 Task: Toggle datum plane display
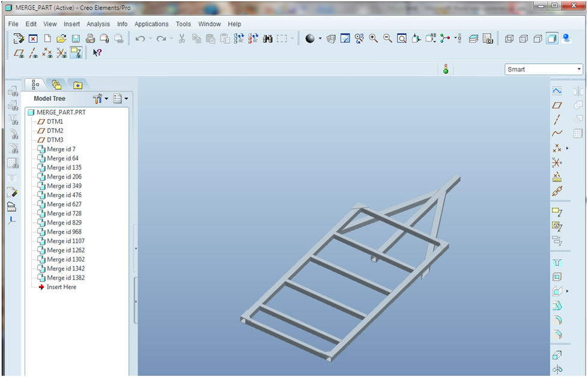tap(19, 53)
